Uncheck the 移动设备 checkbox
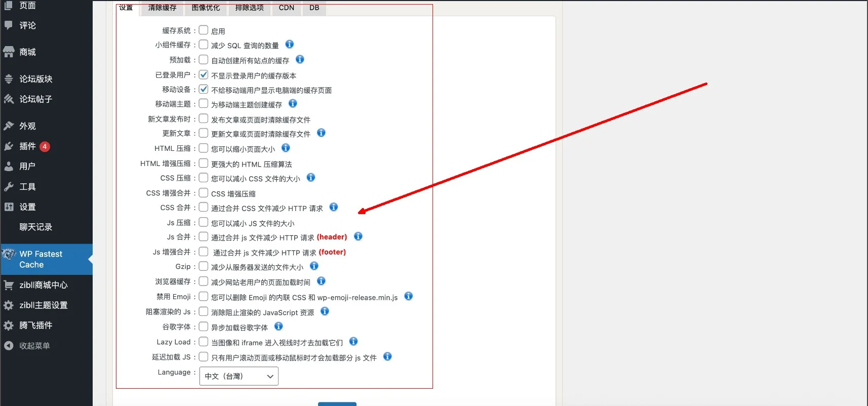 [204, 89]
